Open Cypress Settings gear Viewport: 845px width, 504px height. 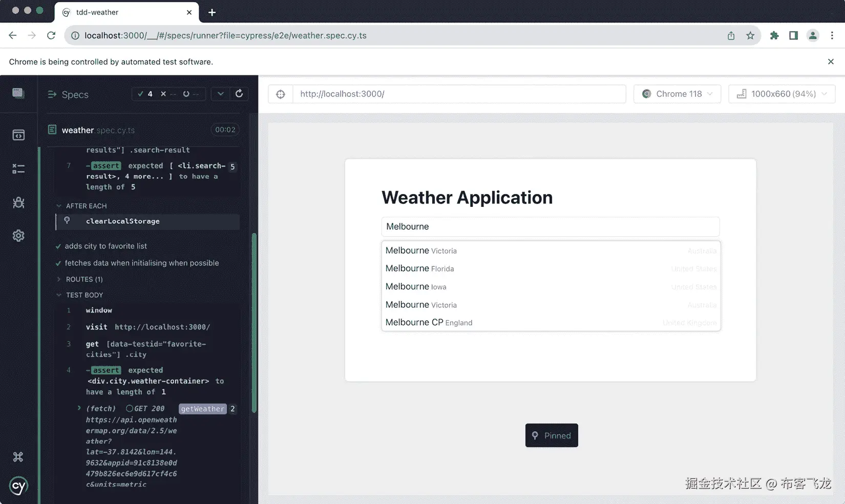18,236
